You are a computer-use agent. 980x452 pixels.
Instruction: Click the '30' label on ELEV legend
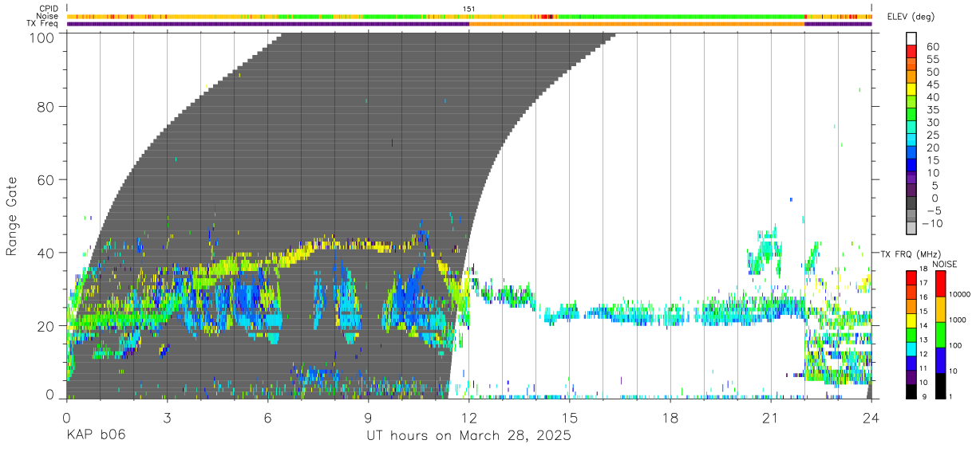tap(932, 122)
